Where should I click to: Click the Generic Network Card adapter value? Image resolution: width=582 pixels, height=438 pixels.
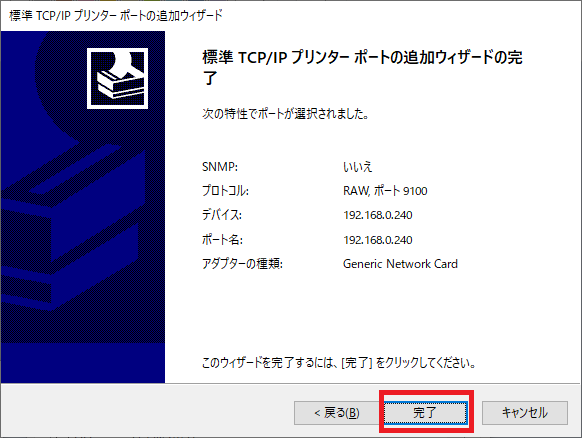tap(400, 264)
